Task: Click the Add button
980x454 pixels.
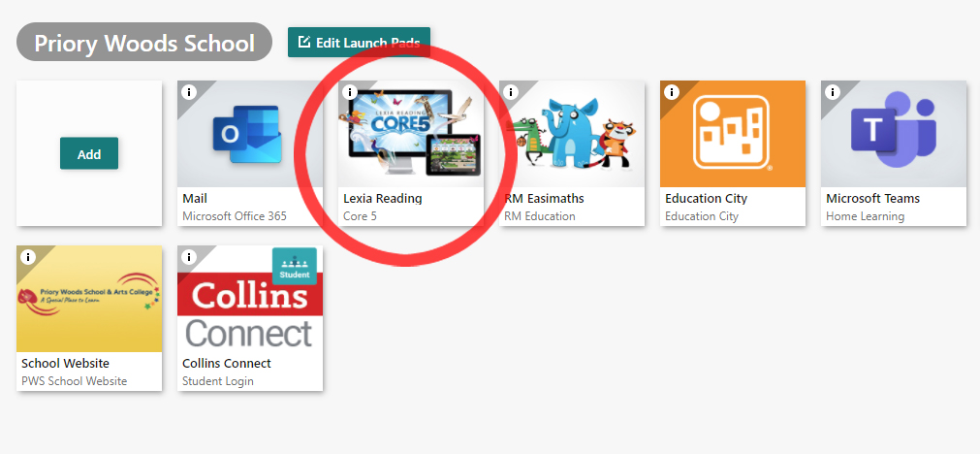Action: coord(89,153)
